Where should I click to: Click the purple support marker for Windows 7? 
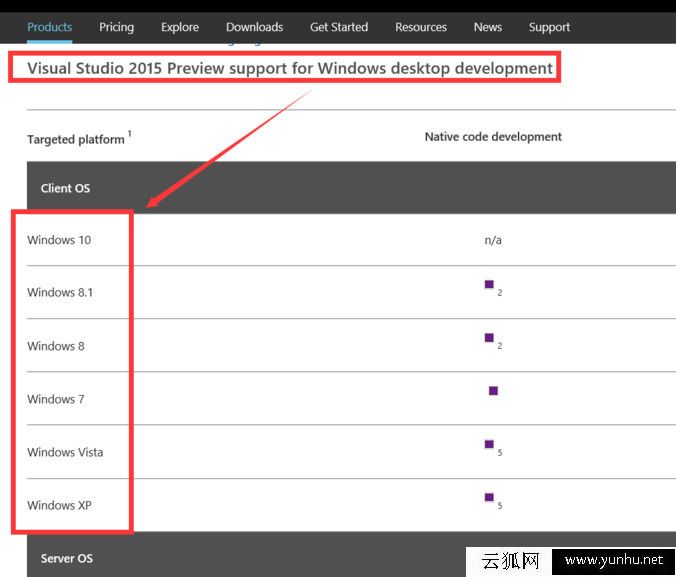point(493,391)
